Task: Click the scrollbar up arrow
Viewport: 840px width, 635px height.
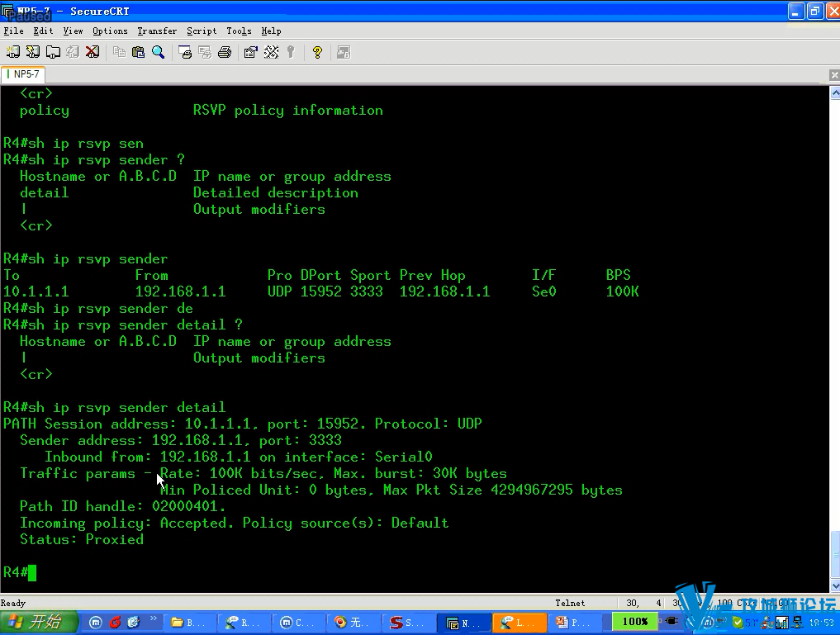Action: (834, 93)
